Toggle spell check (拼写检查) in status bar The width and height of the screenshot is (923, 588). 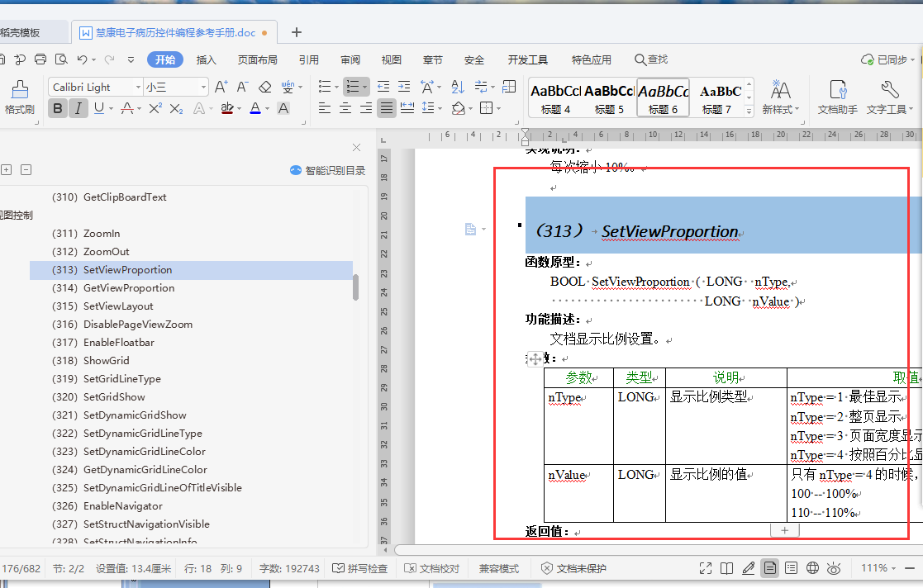pyautogui.click(x=359, y=568)
